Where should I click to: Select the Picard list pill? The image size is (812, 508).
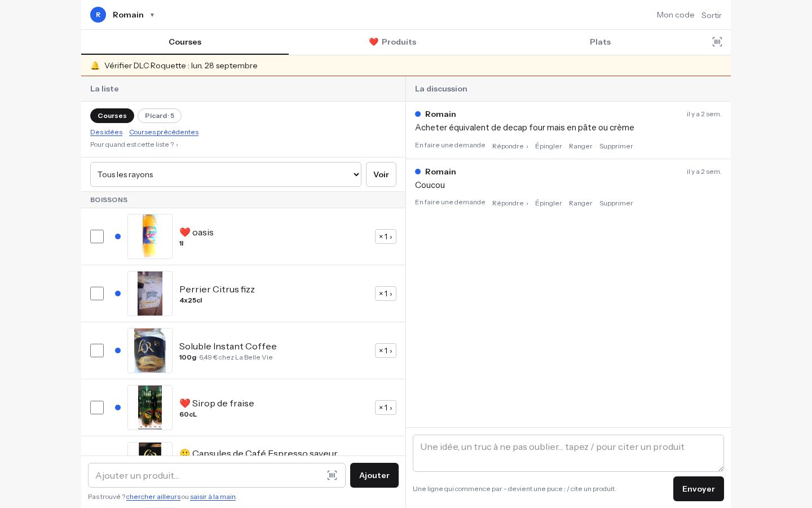pos(160,116)
